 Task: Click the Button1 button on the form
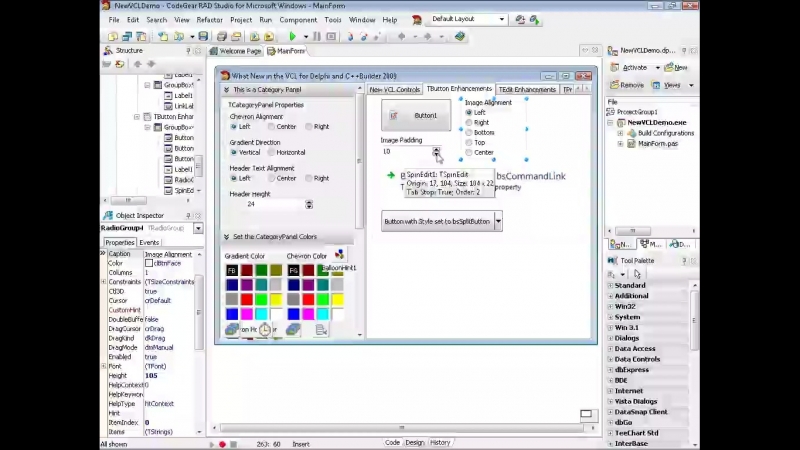click(x=416, y=115)
